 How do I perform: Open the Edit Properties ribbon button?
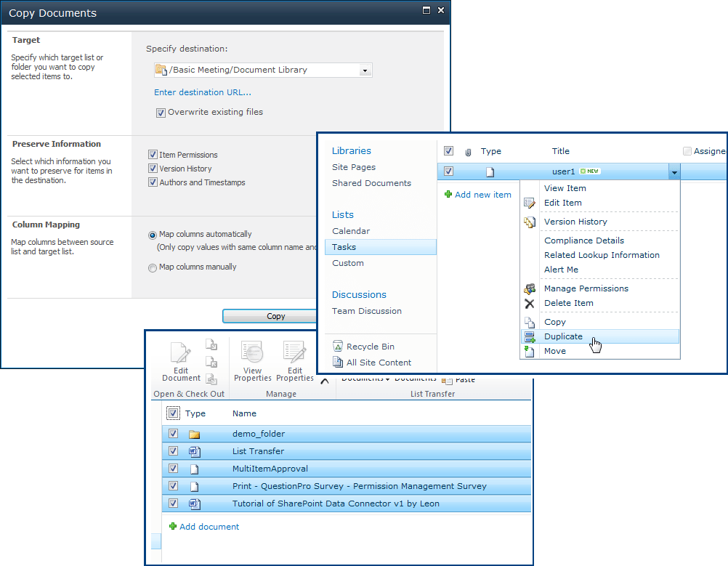[295, 362]
